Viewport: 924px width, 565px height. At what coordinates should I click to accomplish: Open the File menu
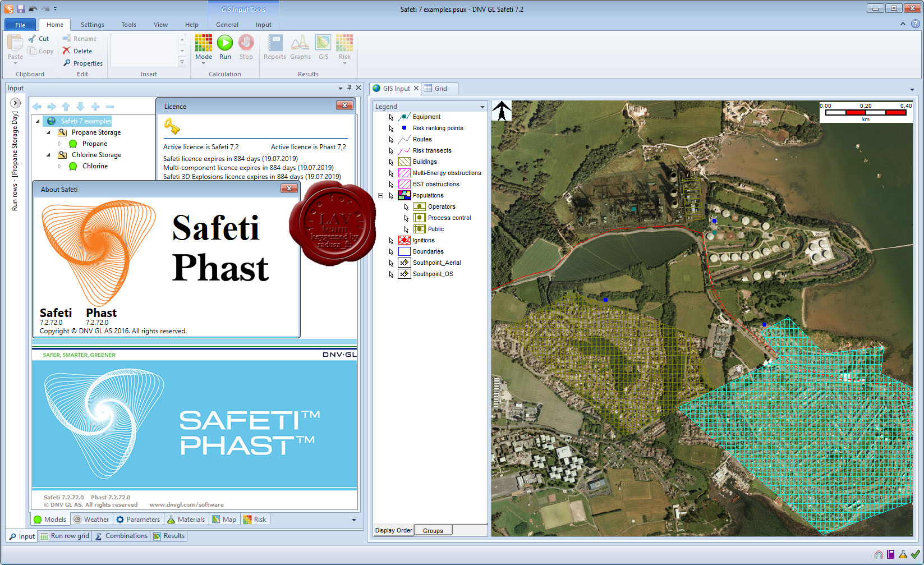click(x=20, y=25)
